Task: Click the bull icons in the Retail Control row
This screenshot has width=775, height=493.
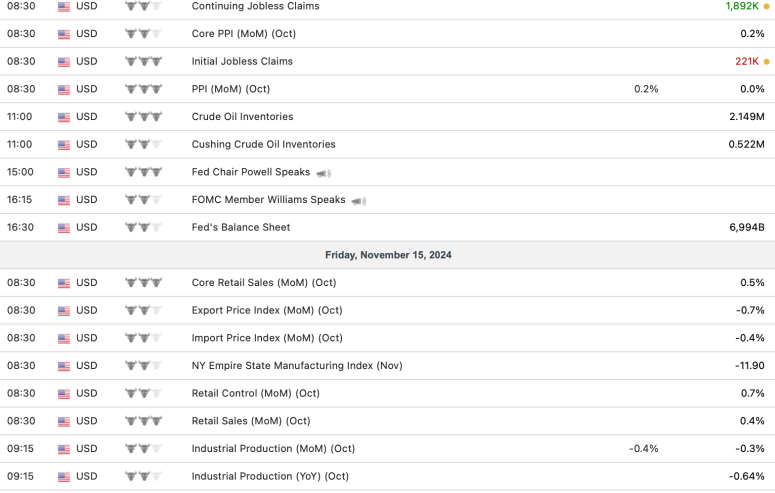Action: pos(143,394)
